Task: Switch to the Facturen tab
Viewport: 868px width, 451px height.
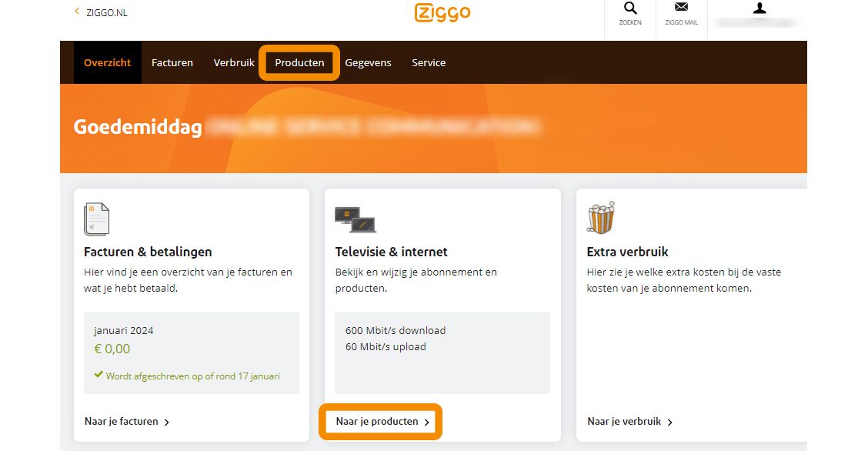Action: point(172,63)
